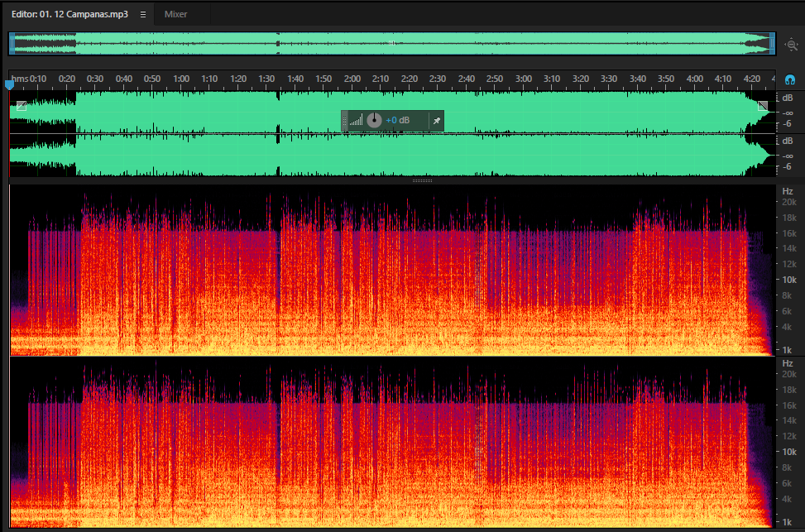Click the 3:30 mark on the time ruler

[x=609, y=79]
